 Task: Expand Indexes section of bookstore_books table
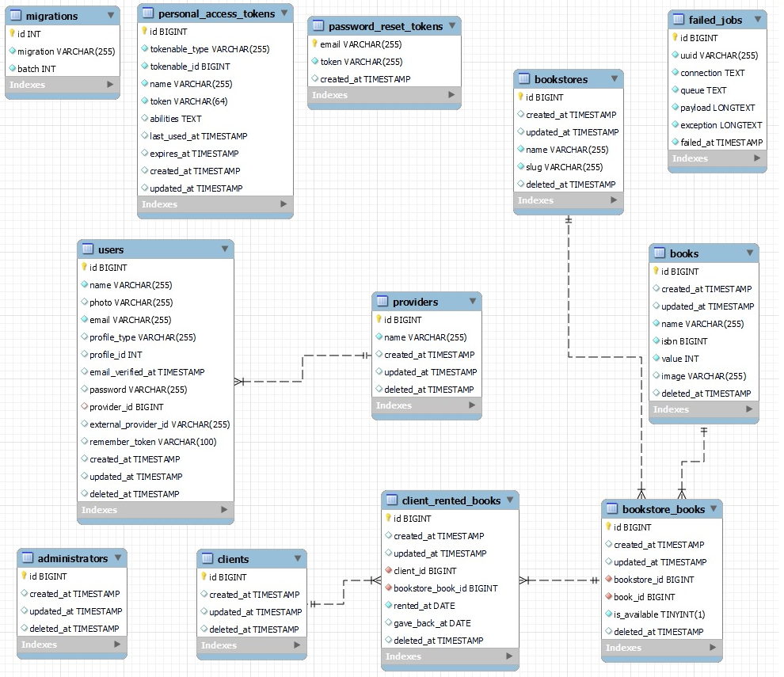713,648
